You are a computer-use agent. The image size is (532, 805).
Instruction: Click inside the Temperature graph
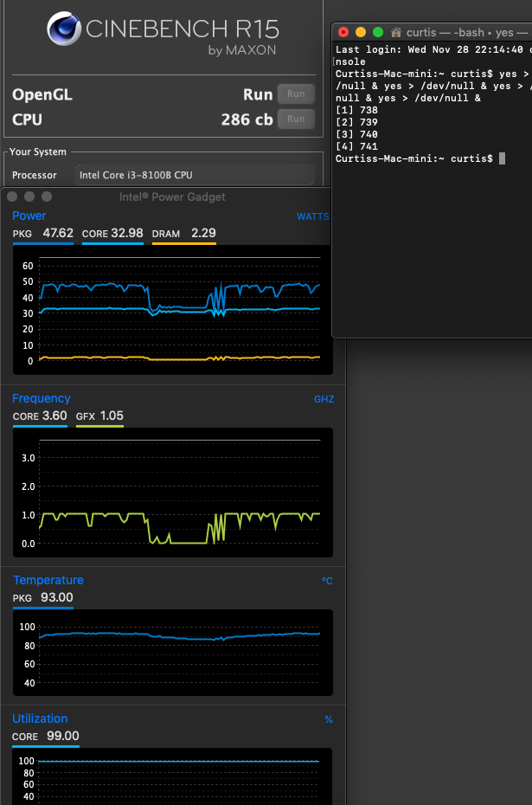[173, 653]
